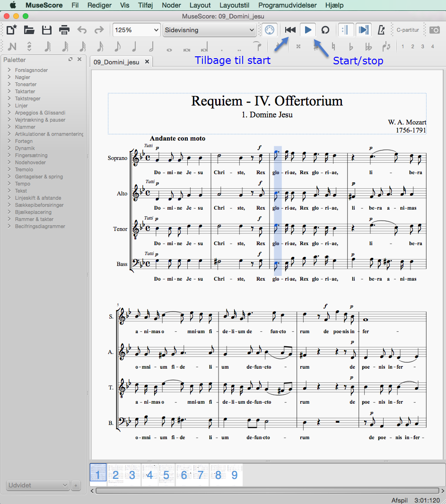The image size is (446, 504).
Task: Open the Hjælp menu
Action: (334, 5)
